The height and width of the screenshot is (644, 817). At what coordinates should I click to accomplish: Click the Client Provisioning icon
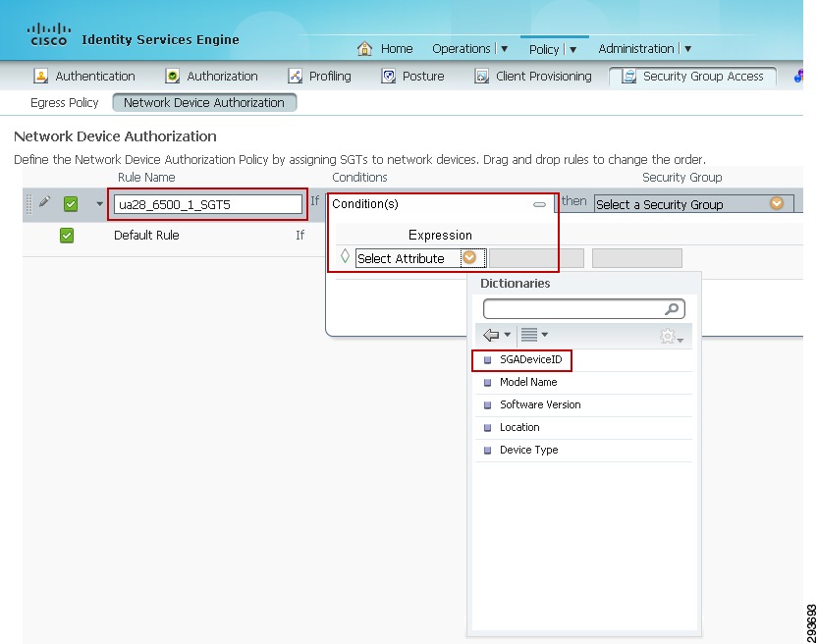click(x=481, y=76)
